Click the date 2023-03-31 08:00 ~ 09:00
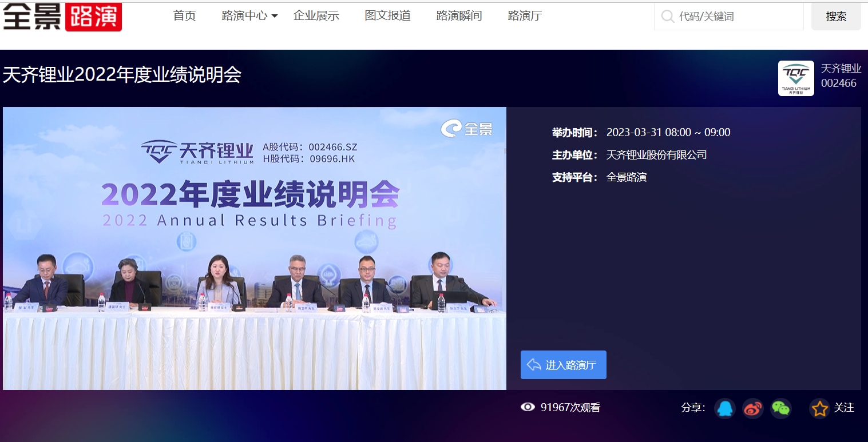Screen dimensions: 868x442 pos(668,133)
